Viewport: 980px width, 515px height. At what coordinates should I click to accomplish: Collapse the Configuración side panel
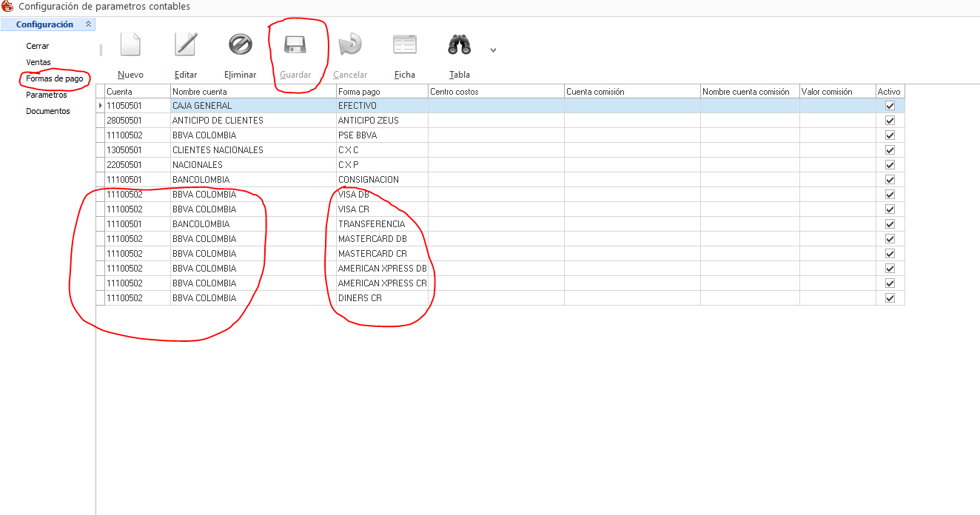tap(89, 24)
